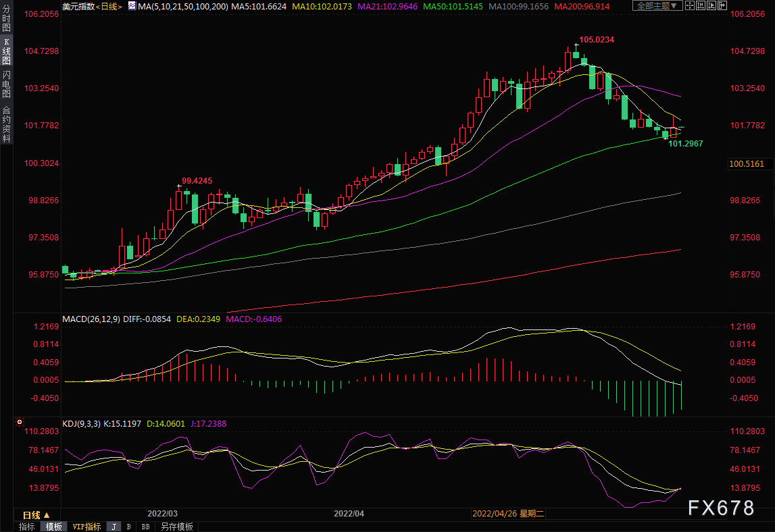Click the <日线> period label in the title

point(108,7)
